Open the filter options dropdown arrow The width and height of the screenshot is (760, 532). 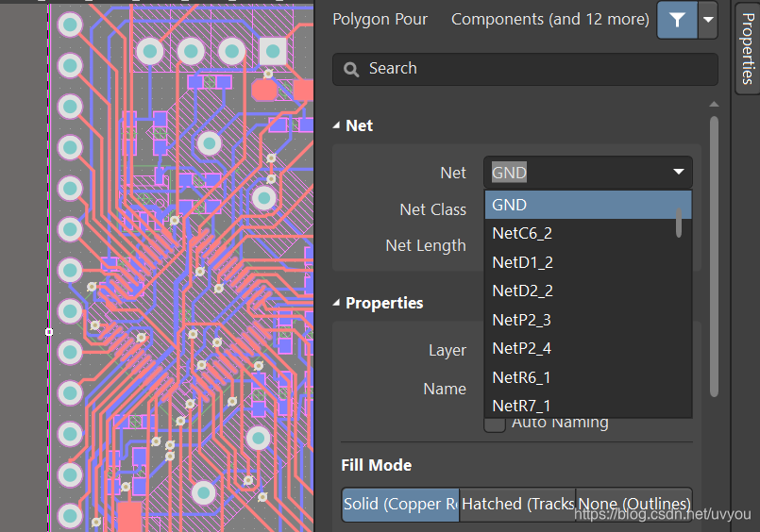point(708,20)
